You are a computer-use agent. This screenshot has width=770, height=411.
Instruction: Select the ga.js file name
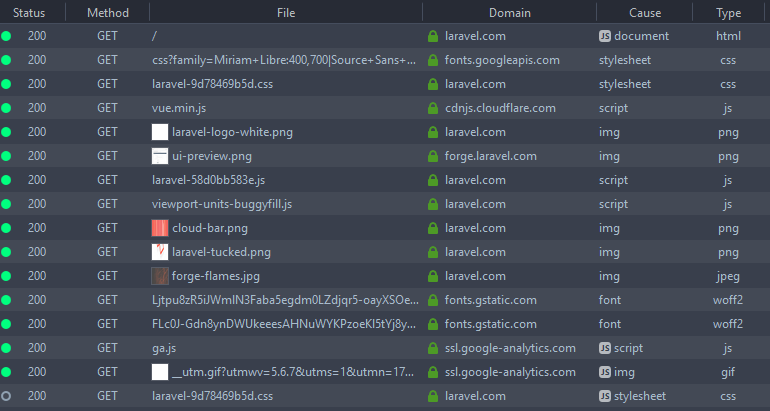[164, 349]
